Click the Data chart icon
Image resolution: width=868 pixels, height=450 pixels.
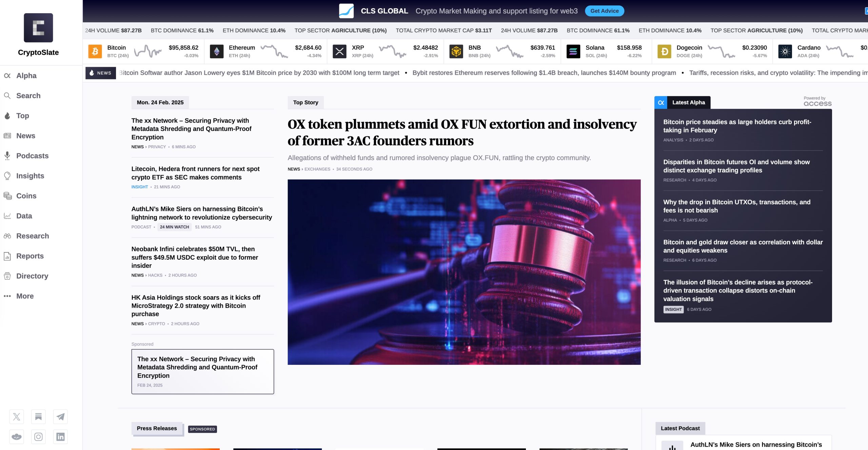point(7,216)
